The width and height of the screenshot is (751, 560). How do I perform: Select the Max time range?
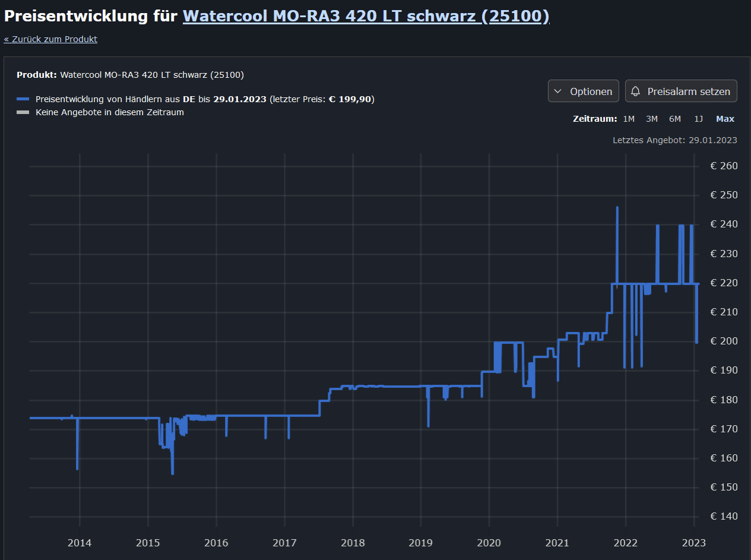[725, 119]
